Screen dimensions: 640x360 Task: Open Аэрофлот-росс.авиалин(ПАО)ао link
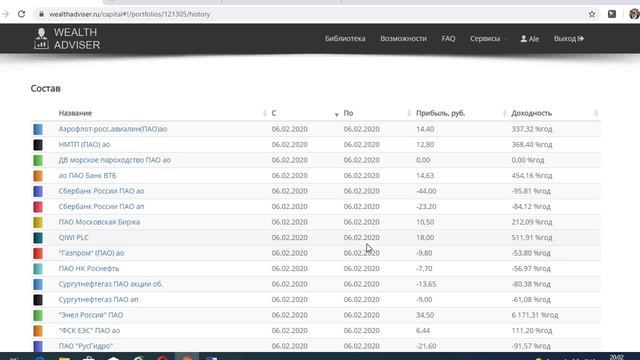point(113,129)
